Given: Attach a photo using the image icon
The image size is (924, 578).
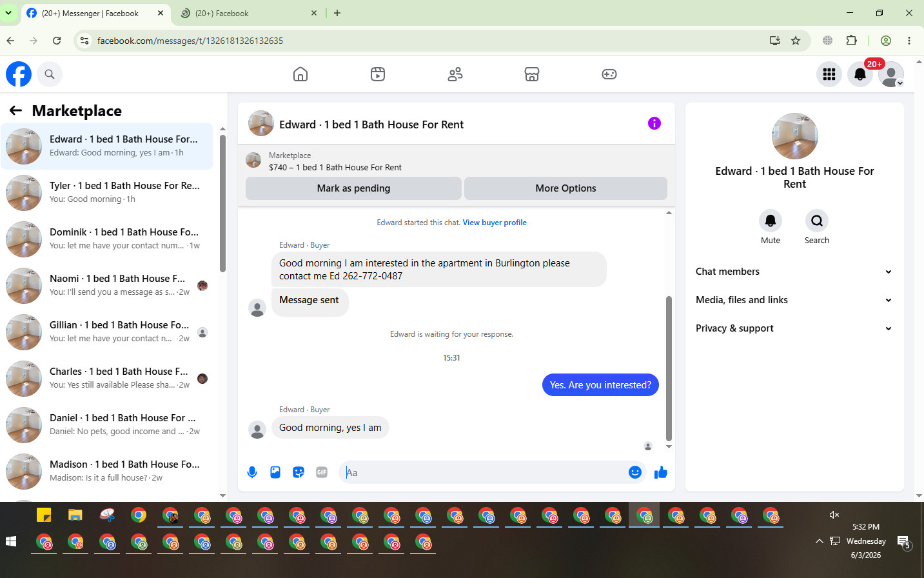Looking at the screenshot, I should tap(275, 472).
